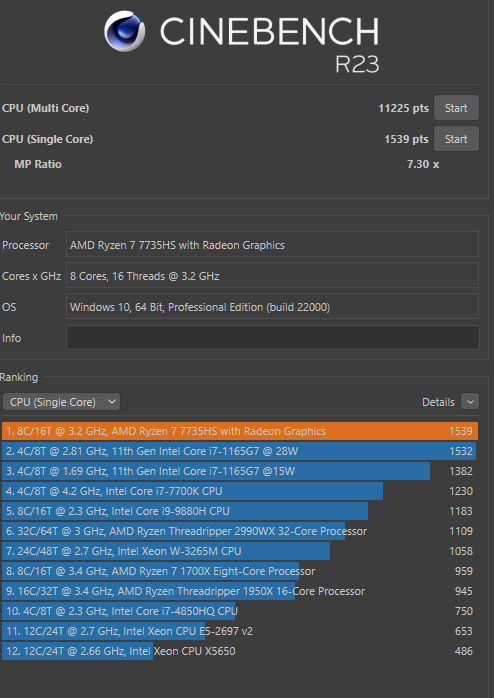Screen dimensions: 494x698
Task: Start the CPU Single Core test
Action: pyautogui.click(x=456, y=139)
